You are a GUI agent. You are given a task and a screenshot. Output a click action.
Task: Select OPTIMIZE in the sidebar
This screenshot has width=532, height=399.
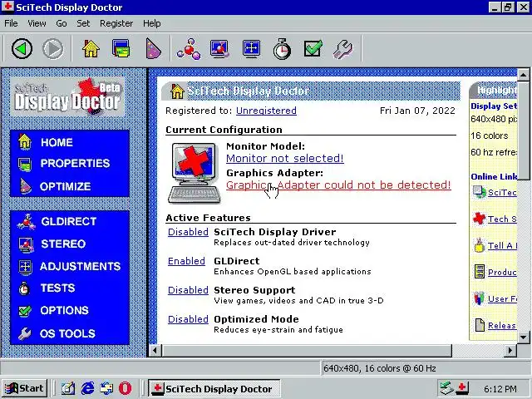click(65, 186)
